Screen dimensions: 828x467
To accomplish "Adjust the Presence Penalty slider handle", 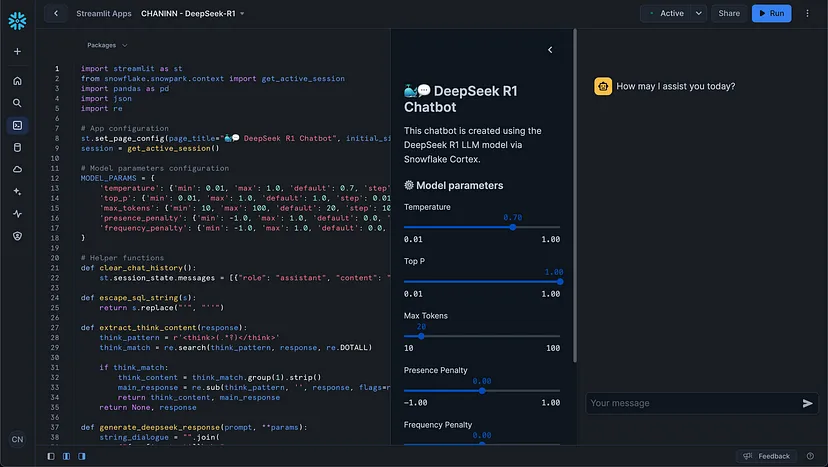I will pos(482,391).
